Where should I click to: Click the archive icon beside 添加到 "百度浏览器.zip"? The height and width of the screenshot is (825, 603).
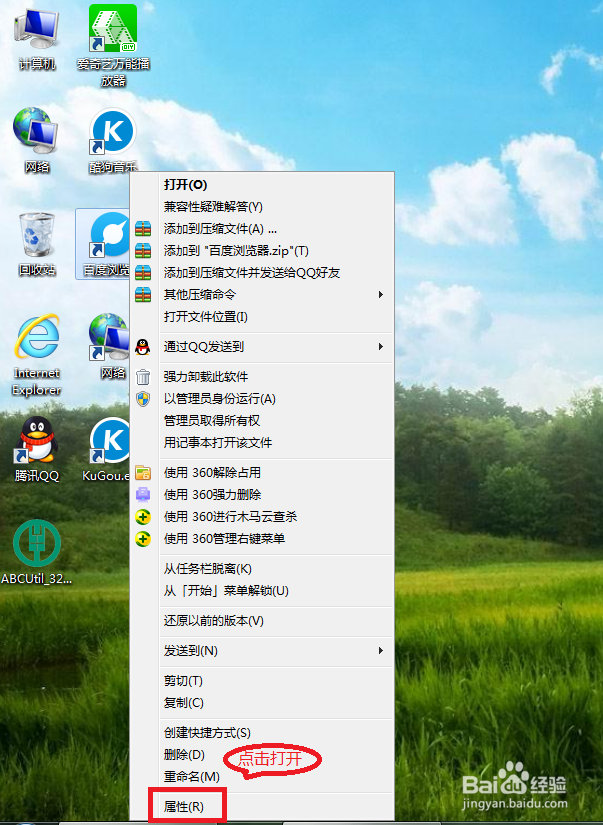tap(143, 251)
